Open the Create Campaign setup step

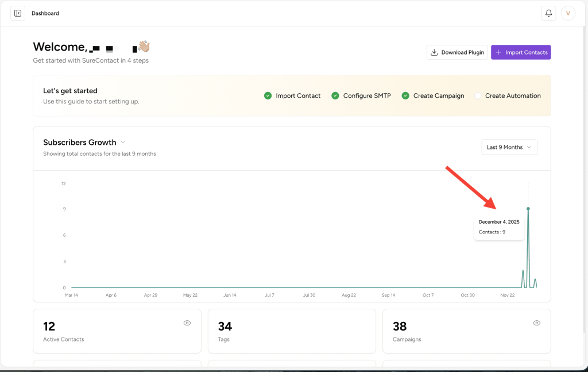(439, 96)
